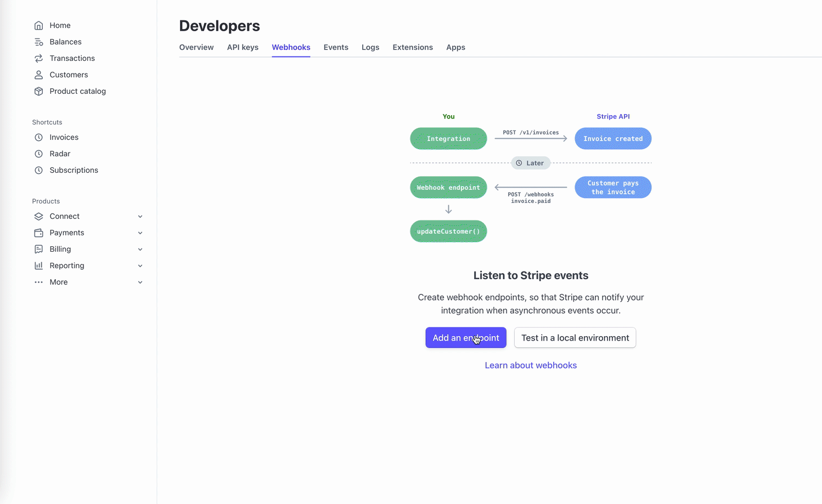Open Invoices shortcut
Viewport: 822px width, 504px height.
(x=64, y=137)
